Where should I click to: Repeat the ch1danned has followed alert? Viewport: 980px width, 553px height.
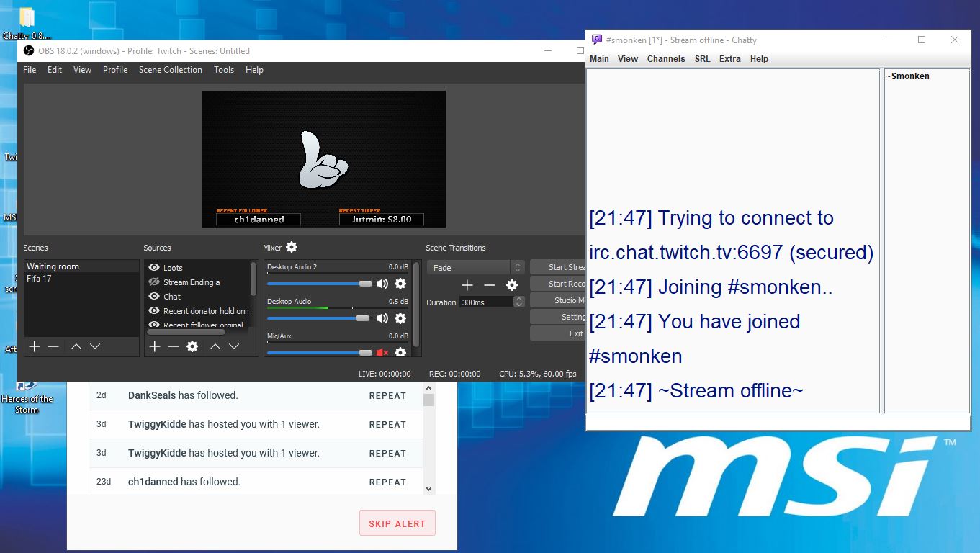[387, 482]
